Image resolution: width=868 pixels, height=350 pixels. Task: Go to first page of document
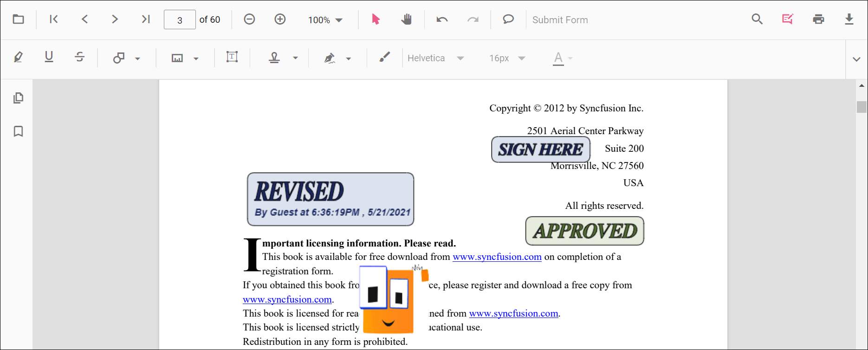pyautogui.click(x=54, y=19)
